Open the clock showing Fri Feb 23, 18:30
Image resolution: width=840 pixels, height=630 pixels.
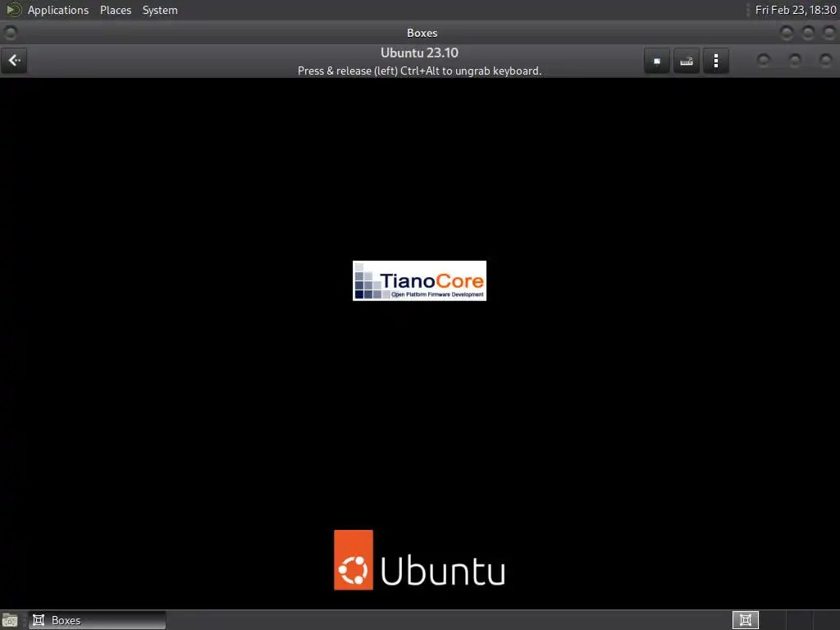click(796, 10)
